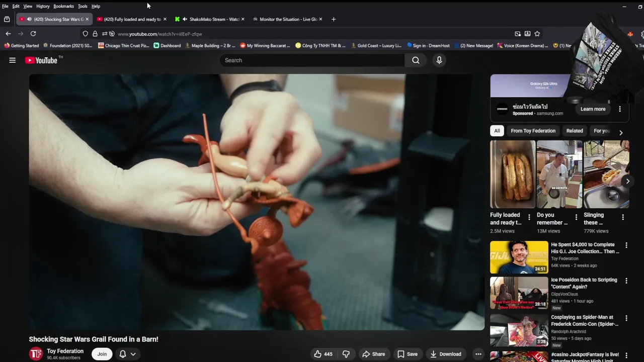Viewport: 644px width, 362px height.
Task: Open the Bookmarks menu
Action: tap(63, 6)
